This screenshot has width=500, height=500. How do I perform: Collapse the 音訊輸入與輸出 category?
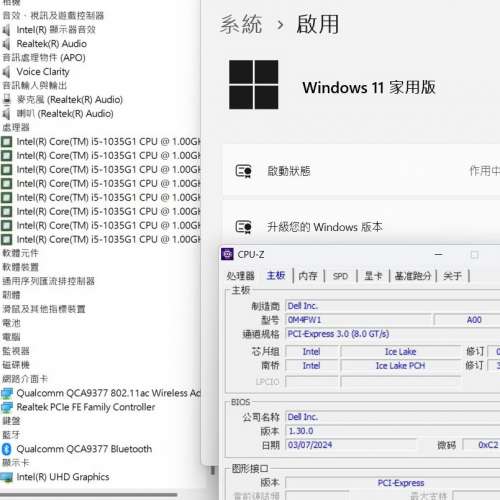click(x=34, y=86)
